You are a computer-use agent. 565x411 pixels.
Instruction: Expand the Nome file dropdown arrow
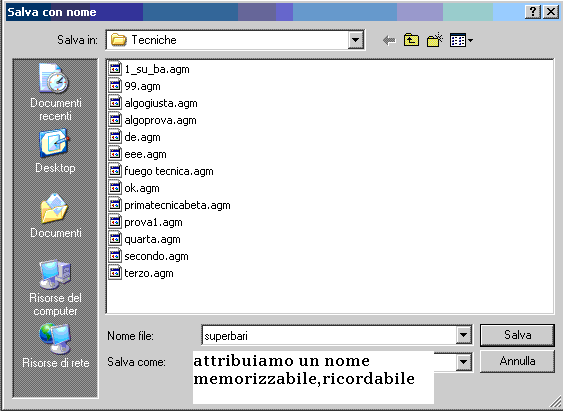[463, 335]
